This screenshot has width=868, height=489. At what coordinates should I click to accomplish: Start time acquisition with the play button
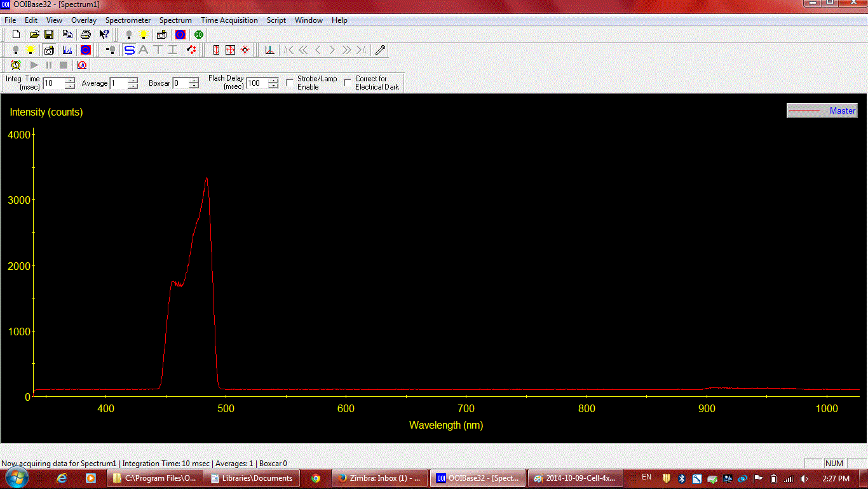click(x=34, y=65)
